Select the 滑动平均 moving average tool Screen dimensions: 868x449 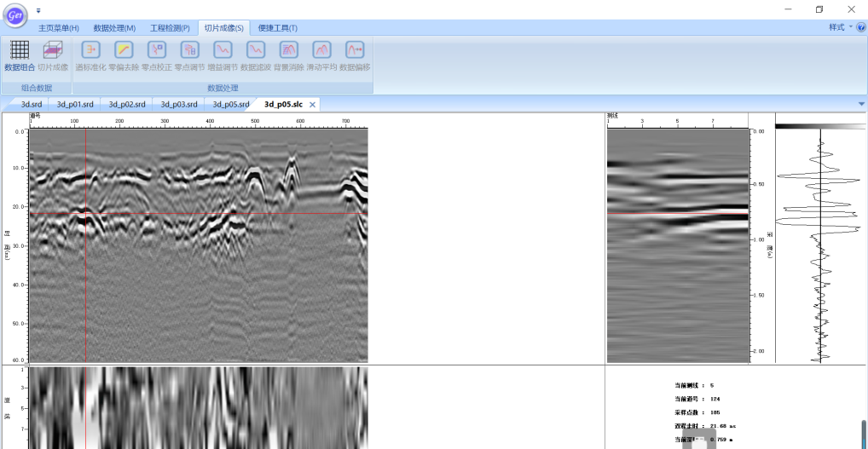[x=321, y=50]
